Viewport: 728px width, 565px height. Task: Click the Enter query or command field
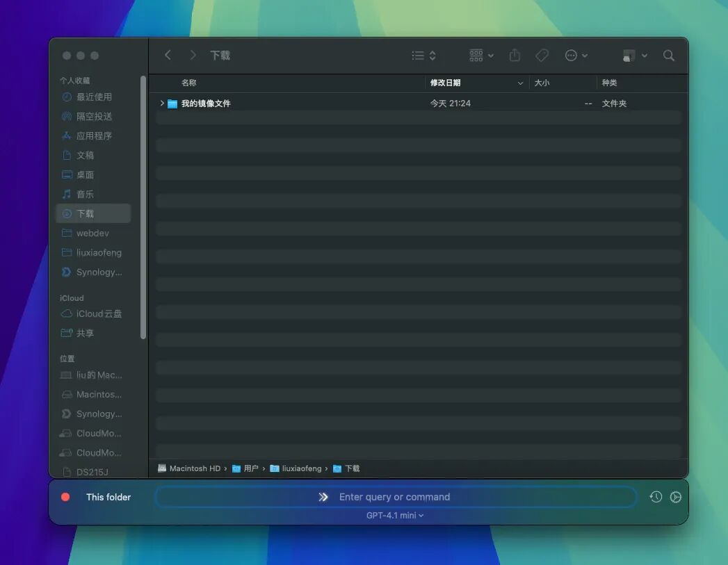(396, 497)
